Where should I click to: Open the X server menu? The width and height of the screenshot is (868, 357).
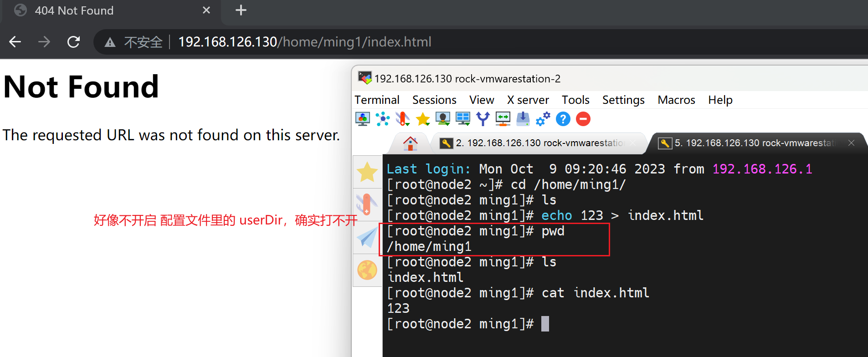pos(528,100)
